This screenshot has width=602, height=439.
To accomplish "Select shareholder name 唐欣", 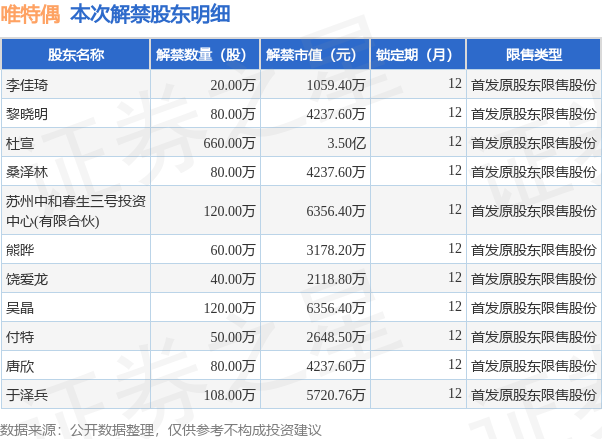I will [x=20, y=366].
